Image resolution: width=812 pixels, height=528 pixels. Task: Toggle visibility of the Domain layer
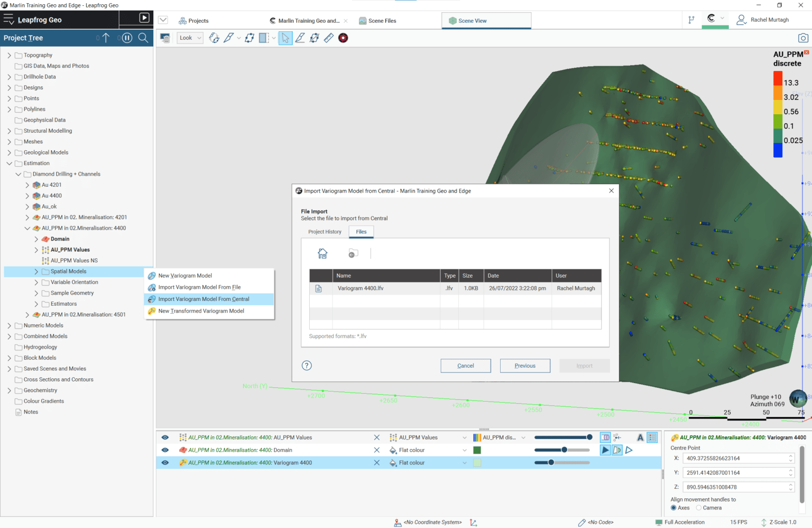[165, 450]
